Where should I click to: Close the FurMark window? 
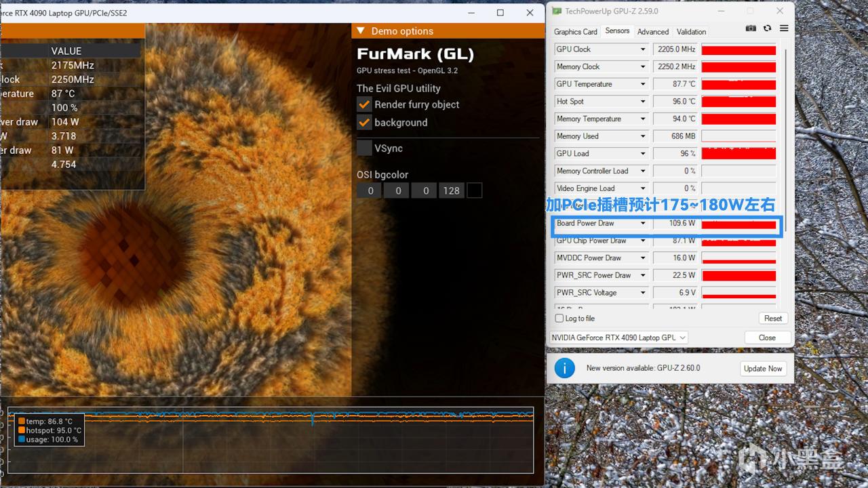click(530, 13)
